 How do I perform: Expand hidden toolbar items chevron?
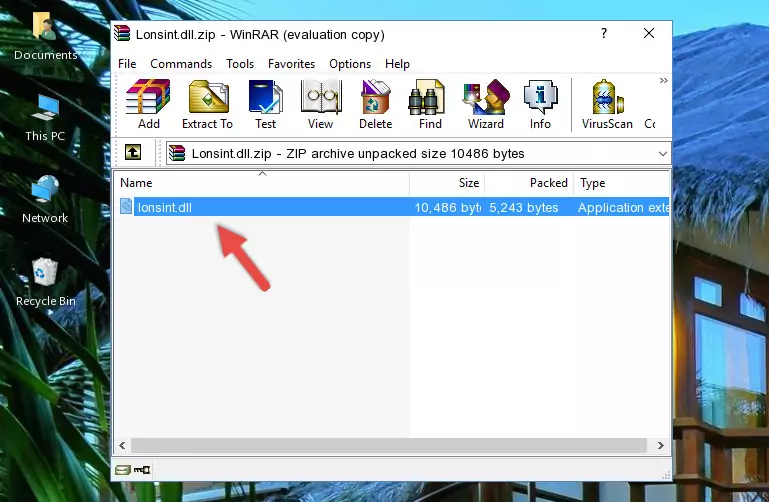click(x=664, y=80)
